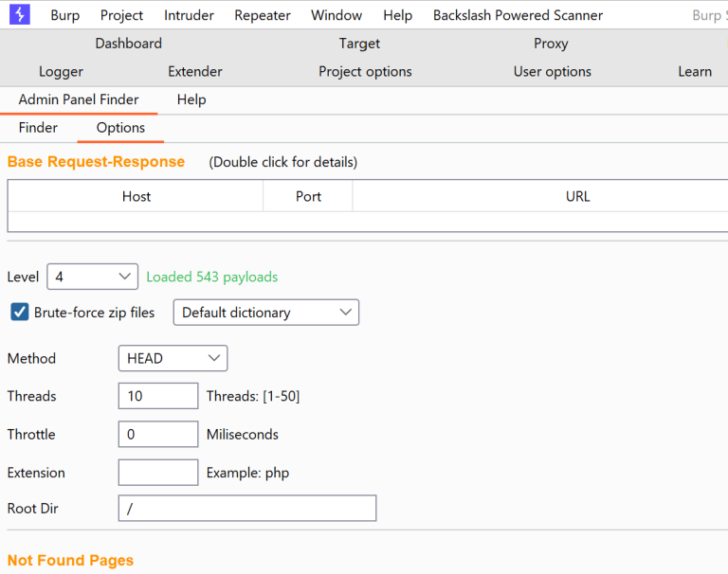Switch to the Proxy tab
This screenshot has height=574, width=728.
pos(551,44)
